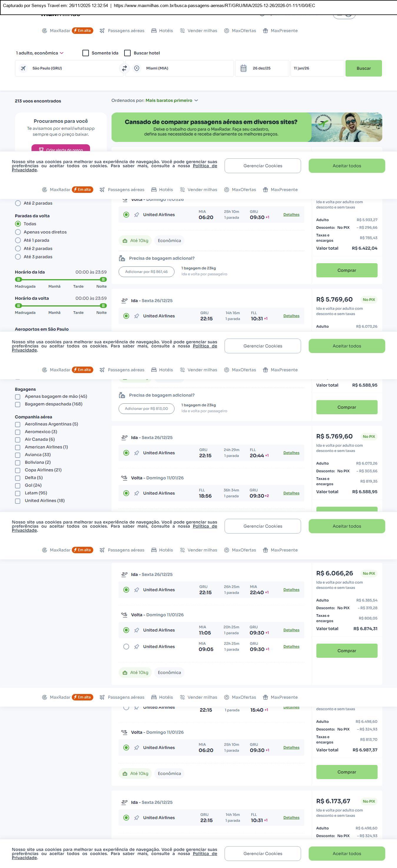Viewport: 397px width, 868px height.
Task: Open the 11 jan/26 return date picker
Action: point(317,68)
